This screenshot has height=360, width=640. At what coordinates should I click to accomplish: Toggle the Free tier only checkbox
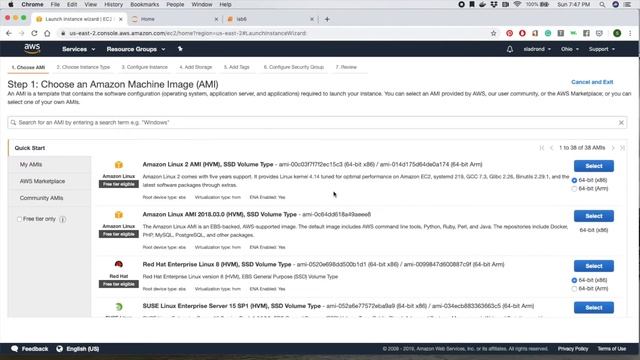(x=19, y=219)
